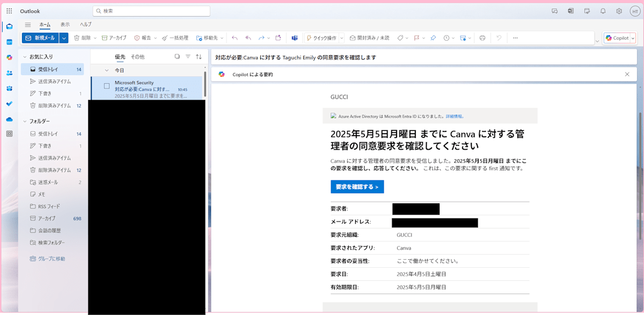Open the To Do checkmark app icon

pos(9,104)
